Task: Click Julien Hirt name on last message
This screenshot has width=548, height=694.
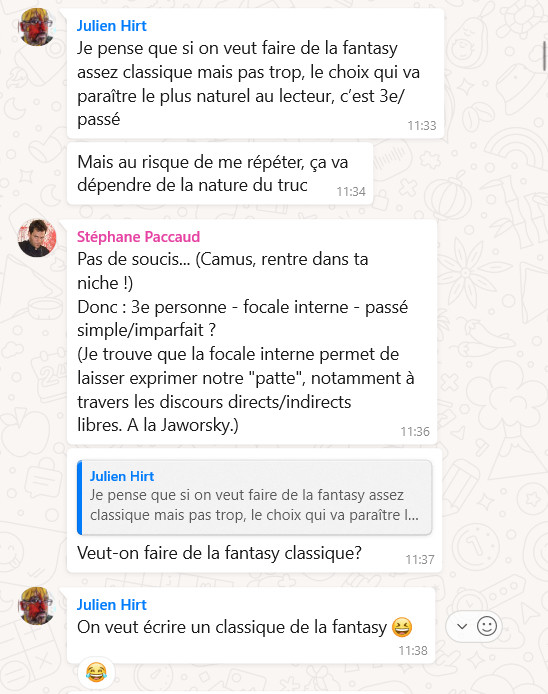Action: tap(112, 605)
